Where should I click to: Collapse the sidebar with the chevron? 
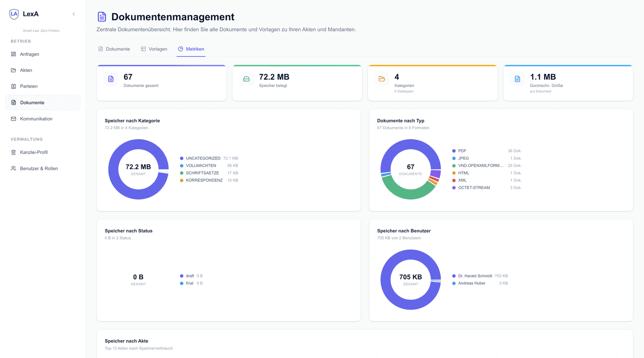click(73, 13)
